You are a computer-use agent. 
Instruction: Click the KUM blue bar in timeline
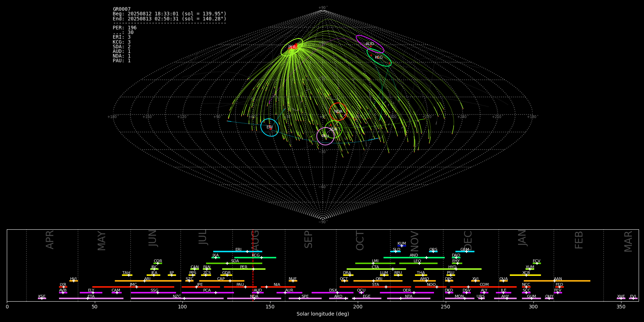click(402, 246)
